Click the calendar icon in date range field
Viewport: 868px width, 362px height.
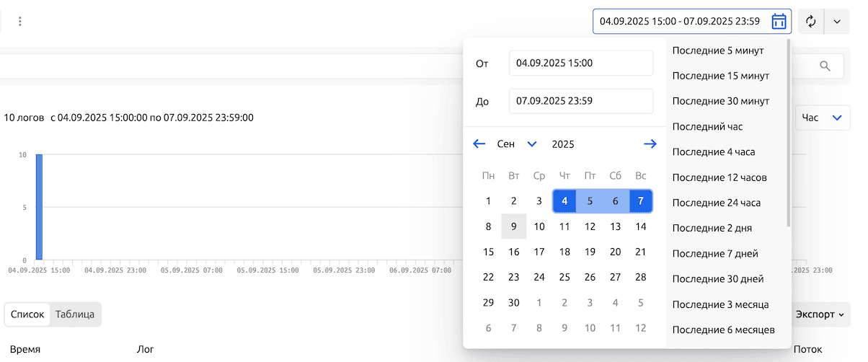(x=779, y=22)
